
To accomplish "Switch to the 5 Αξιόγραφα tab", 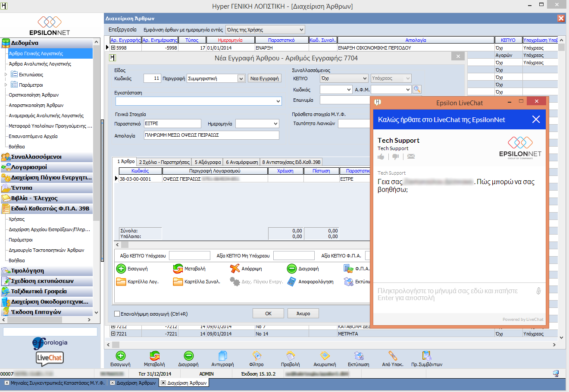I will (x=207, y=162).
